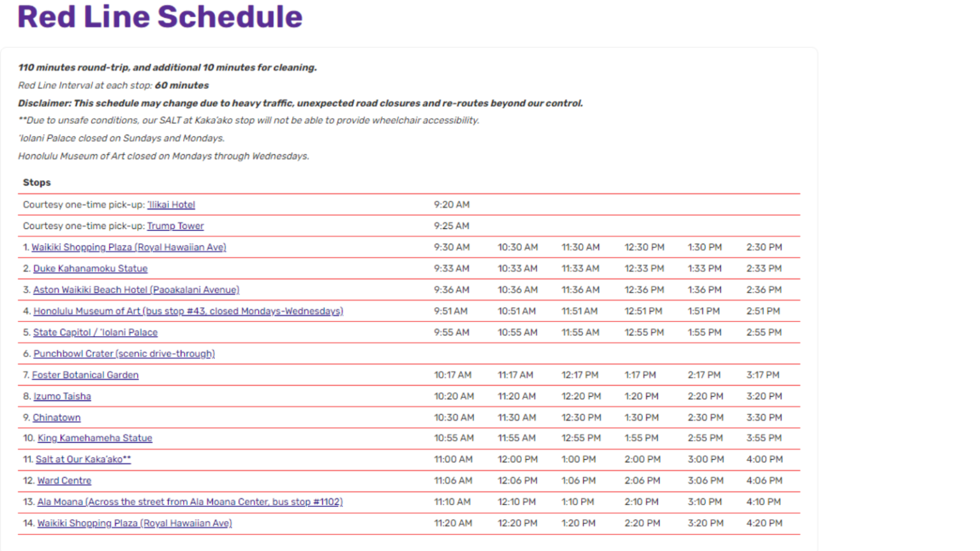
Task: Click the Honolulu Museum of Art link
Action: coord(188,311)
